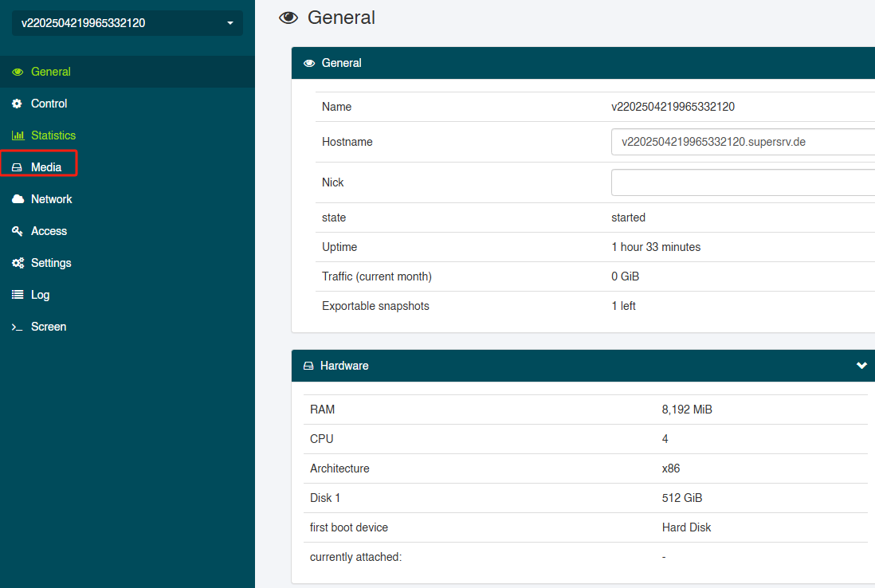This screenshot has height=588, width=875.
Task: Click the gear icon beside Control
Action: 17,104
